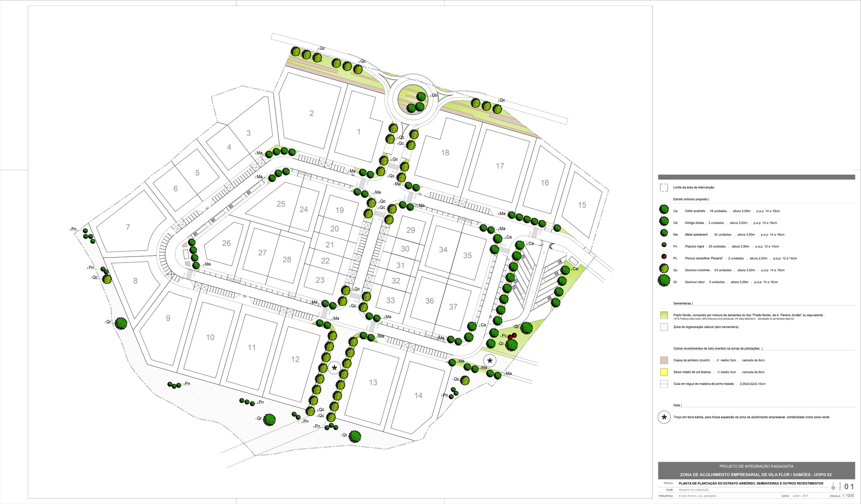Screen dimensions: 861x504
Task: Pick the green Prado florido swatch
Action: click(x=664, y=315)
